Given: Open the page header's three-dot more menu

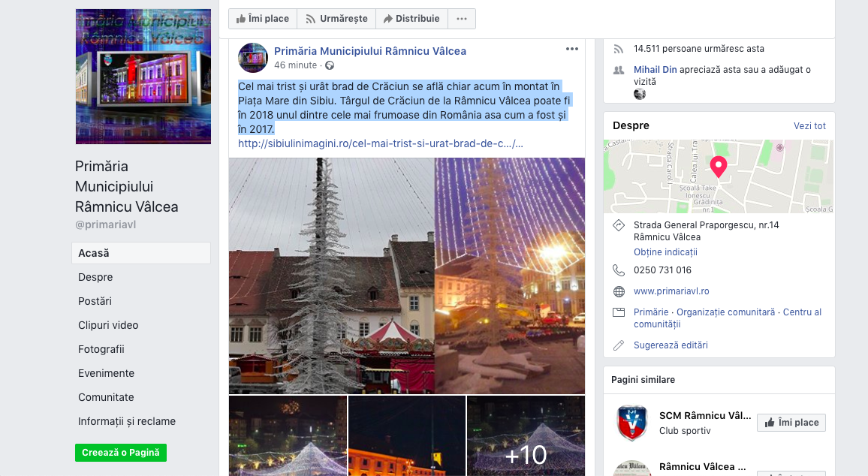Looking at the screenshot, I should [462, 19].
